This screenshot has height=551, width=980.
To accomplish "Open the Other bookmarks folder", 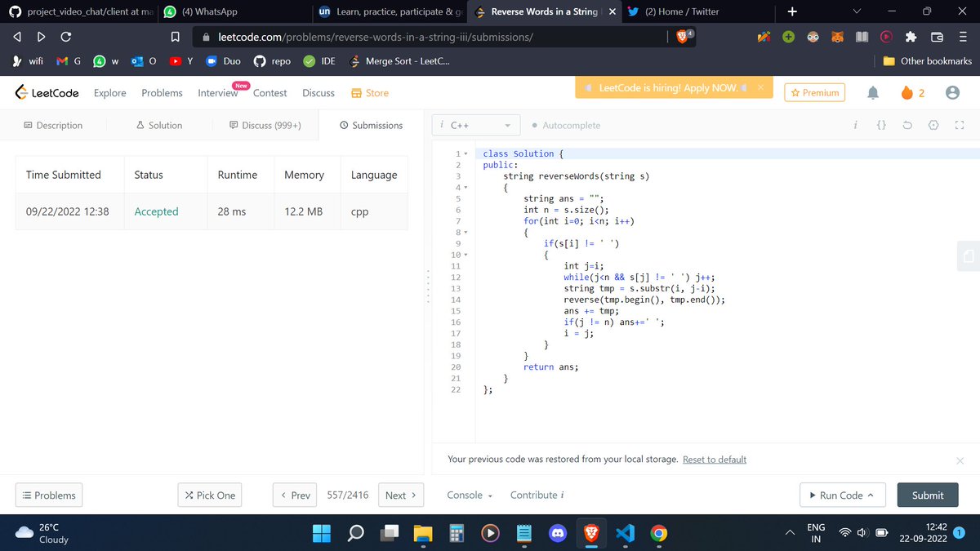I will pyautogui.click(x=928, y=61).
